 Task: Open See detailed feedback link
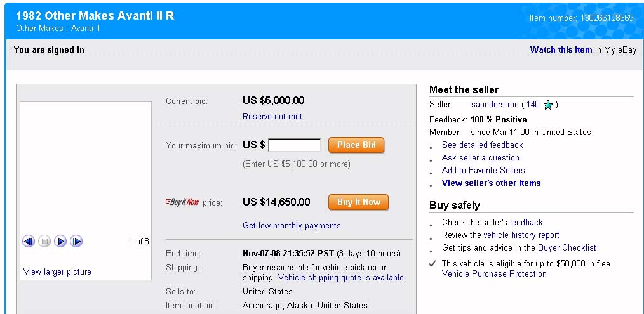point(483,145)
